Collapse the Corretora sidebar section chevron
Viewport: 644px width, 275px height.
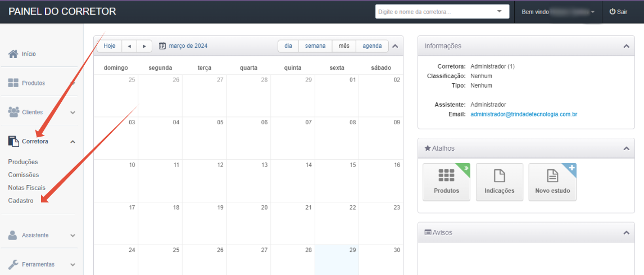(72, 141)
